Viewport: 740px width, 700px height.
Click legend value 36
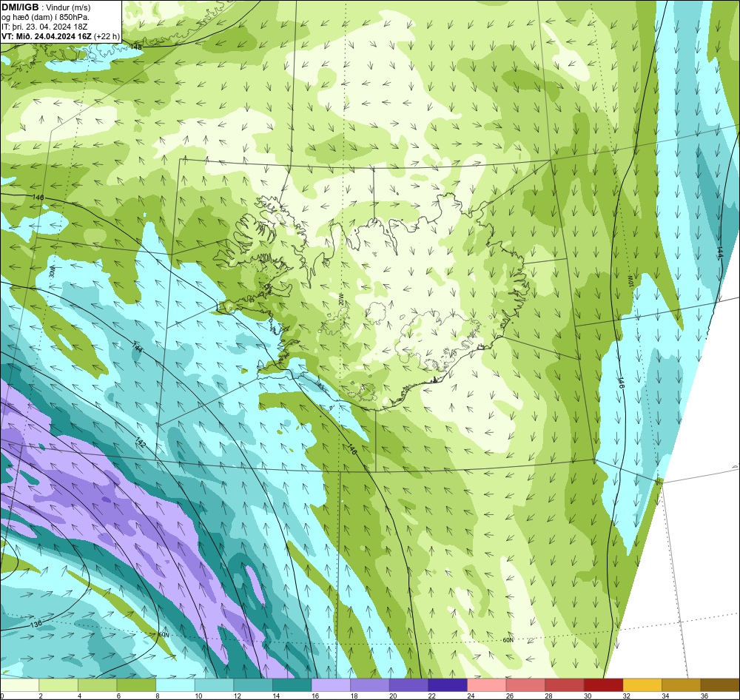[x=704, y=696]
